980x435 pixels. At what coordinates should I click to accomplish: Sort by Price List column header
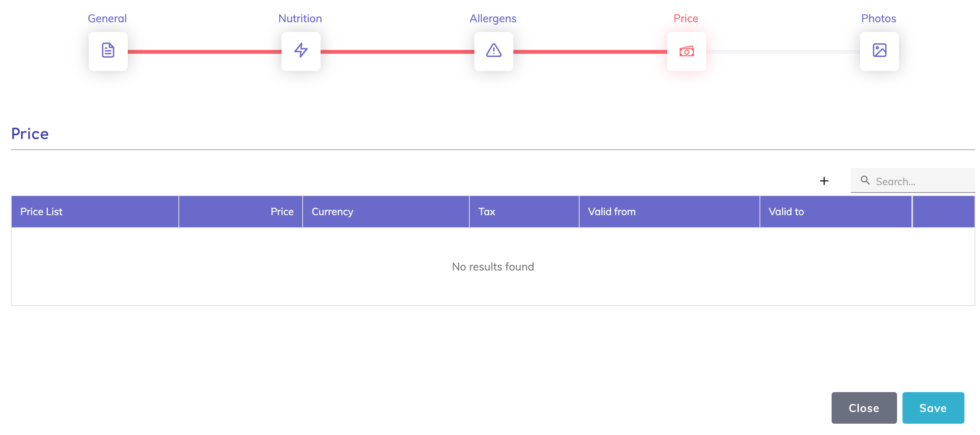point(41,212)
